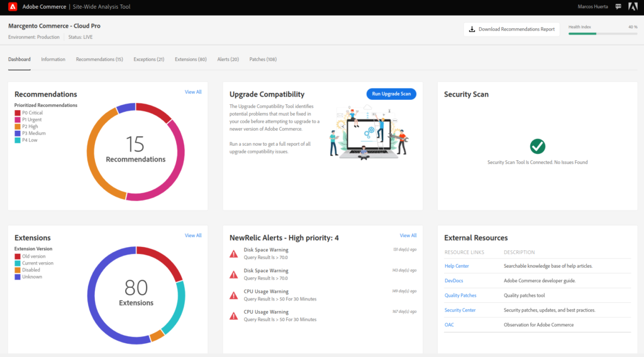This screenshot has height=357, width=644.
Task: Click warning triangle for Disk Space Warning 131 days ago
Action: click(x=234, y=254)
